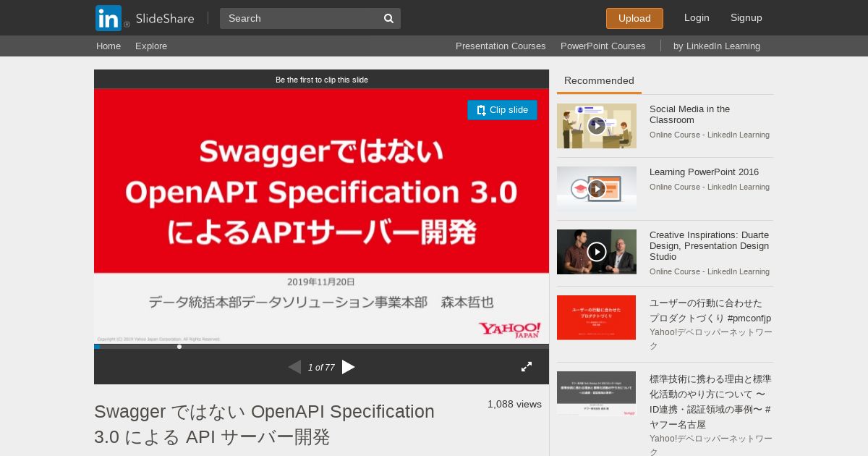Advance to next slide arrow

click(x=349, y=367)
